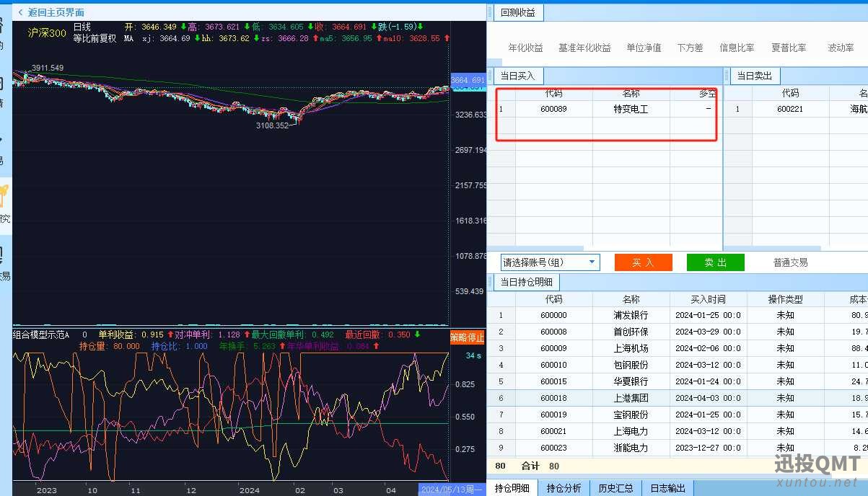Click the orange 买入 button
This screenshot has width=868, height=496.
pos(643,262)
